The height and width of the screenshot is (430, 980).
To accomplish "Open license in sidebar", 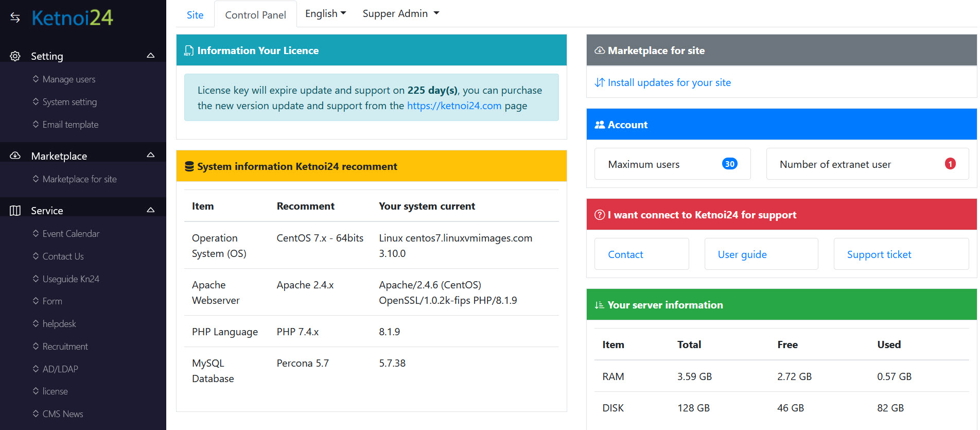I will click(x=55, y=391).
